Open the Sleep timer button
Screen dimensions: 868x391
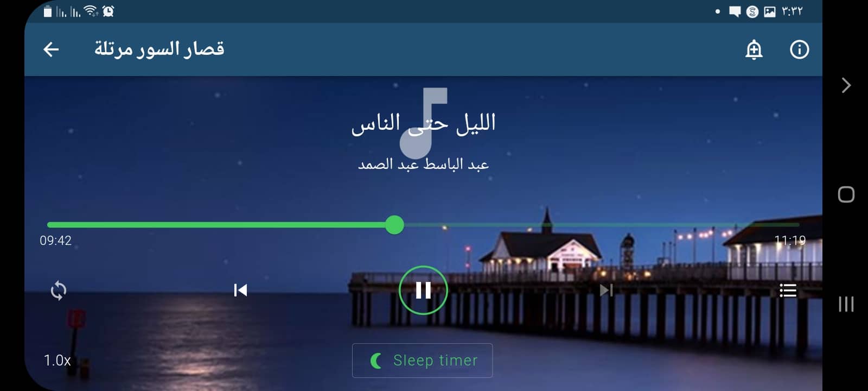[x=422, y=360]
